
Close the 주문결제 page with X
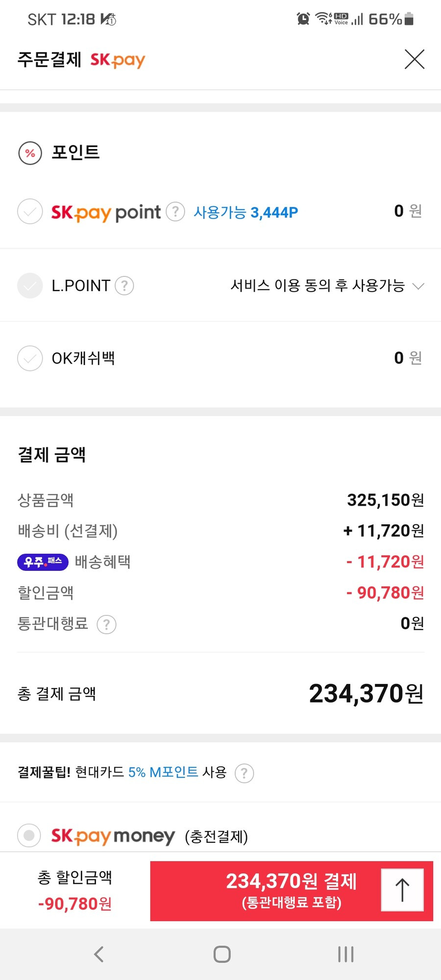tap(415, 59)
